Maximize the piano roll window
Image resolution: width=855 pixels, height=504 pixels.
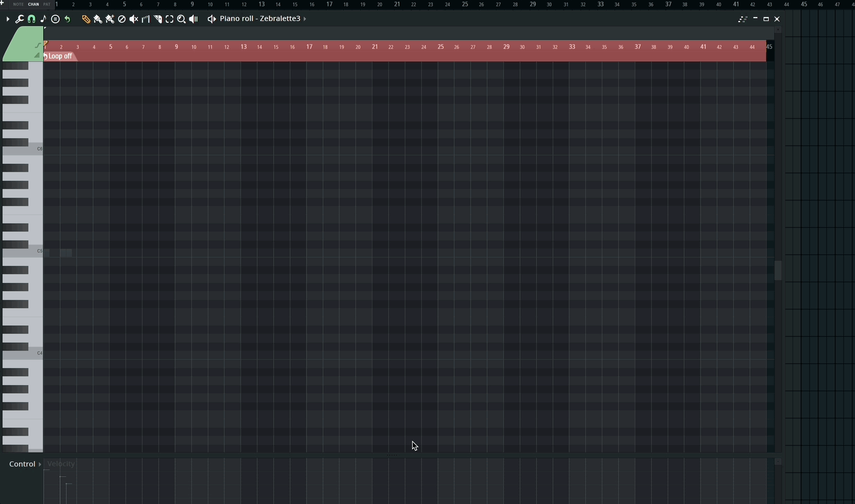click(766, 19)
